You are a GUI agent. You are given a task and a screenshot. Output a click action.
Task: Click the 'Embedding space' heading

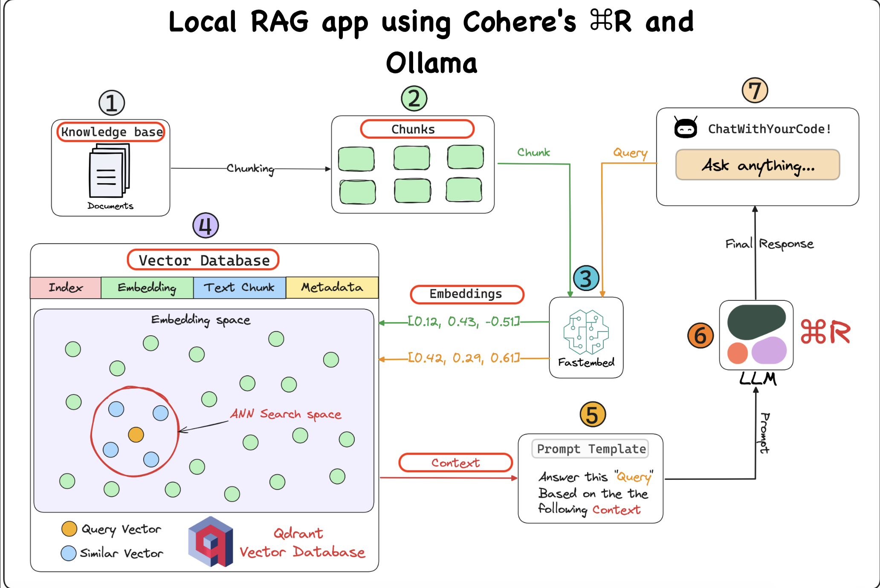201,320
